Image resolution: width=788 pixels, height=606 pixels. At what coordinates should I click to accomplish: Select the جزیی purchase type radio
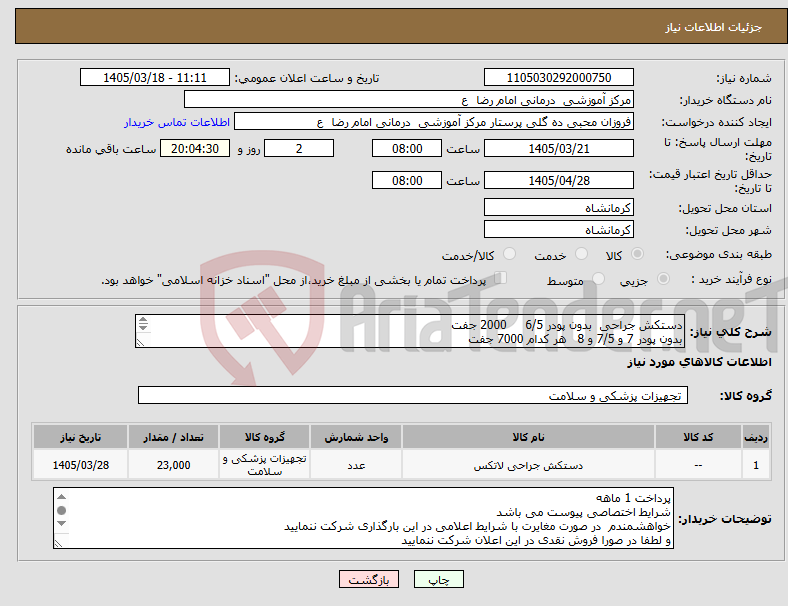[x=663, y=279]
